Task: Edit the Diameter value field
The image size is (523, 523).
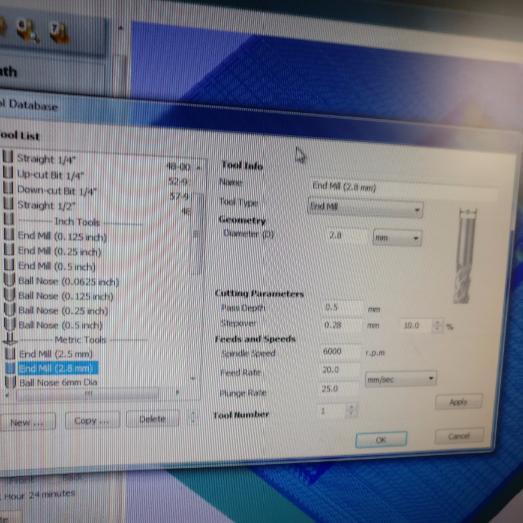Action: tap(346, 236)
